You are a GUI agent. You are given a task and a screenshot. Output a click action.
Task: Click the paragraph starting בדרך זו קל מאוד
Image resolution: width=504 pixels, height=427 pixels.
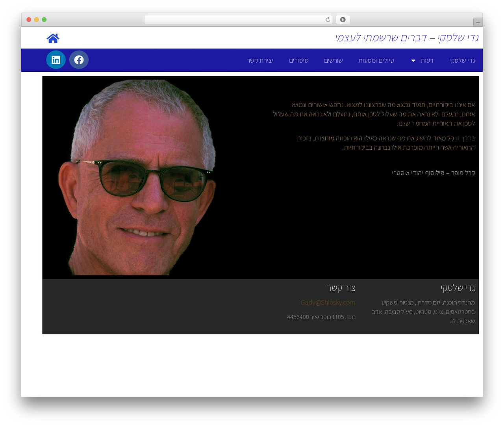tap(386, 143)
